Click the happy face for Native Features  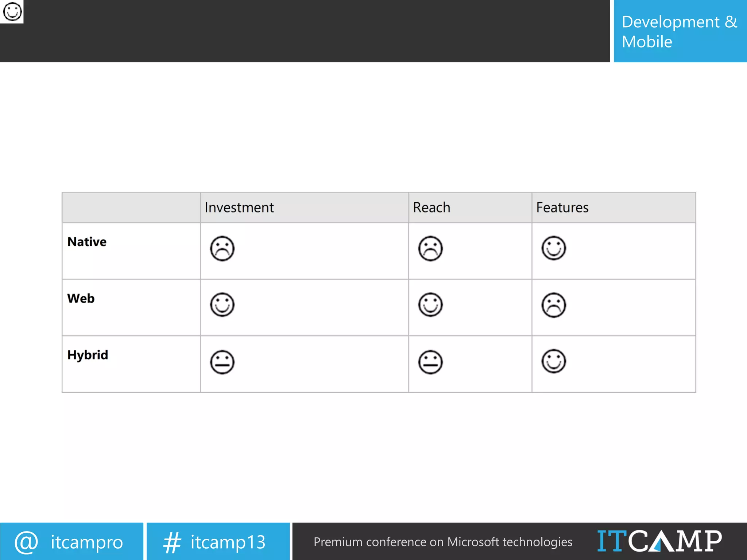coord(554,248)
